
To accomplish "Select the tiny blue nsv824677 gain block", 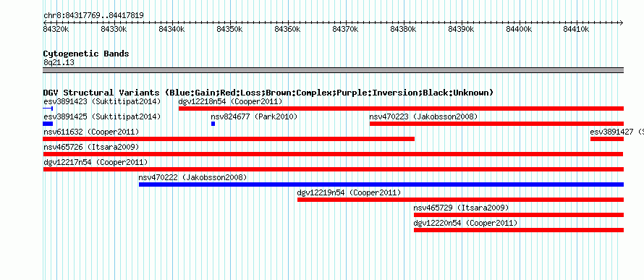I will 213,124.
